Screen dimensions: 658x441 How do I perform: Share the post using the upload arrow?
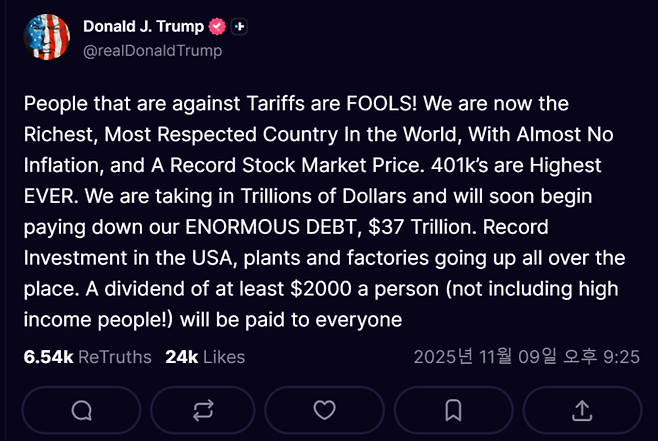(x=580, y=410)
